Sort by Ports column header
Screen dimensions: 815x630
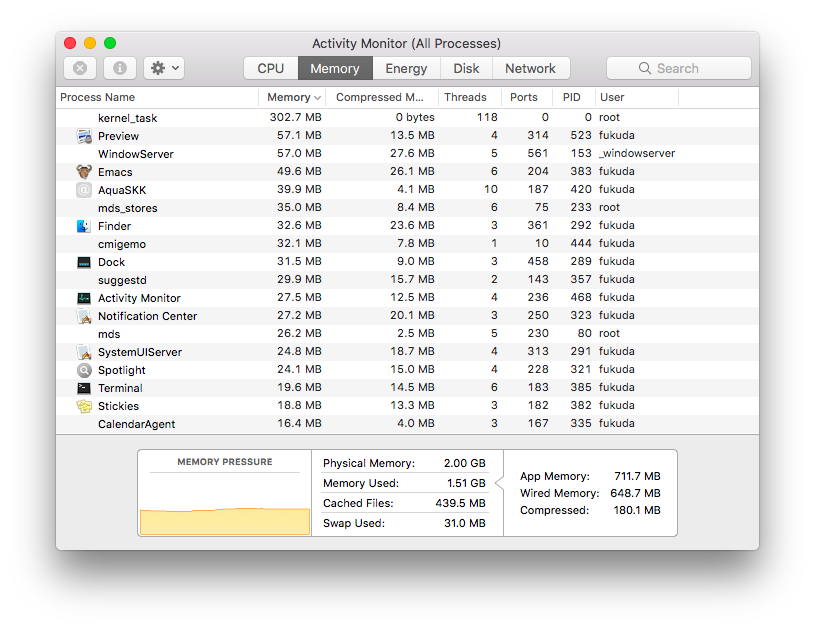click(525, 97)
